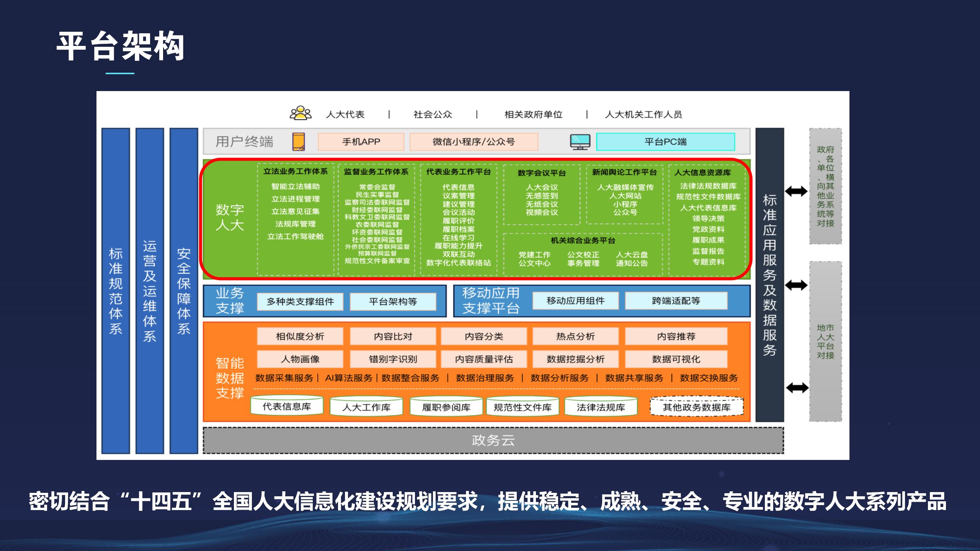Click the cyan 平台PC端 box
Screen dimensions: 980x551
[x=665, y=142]
